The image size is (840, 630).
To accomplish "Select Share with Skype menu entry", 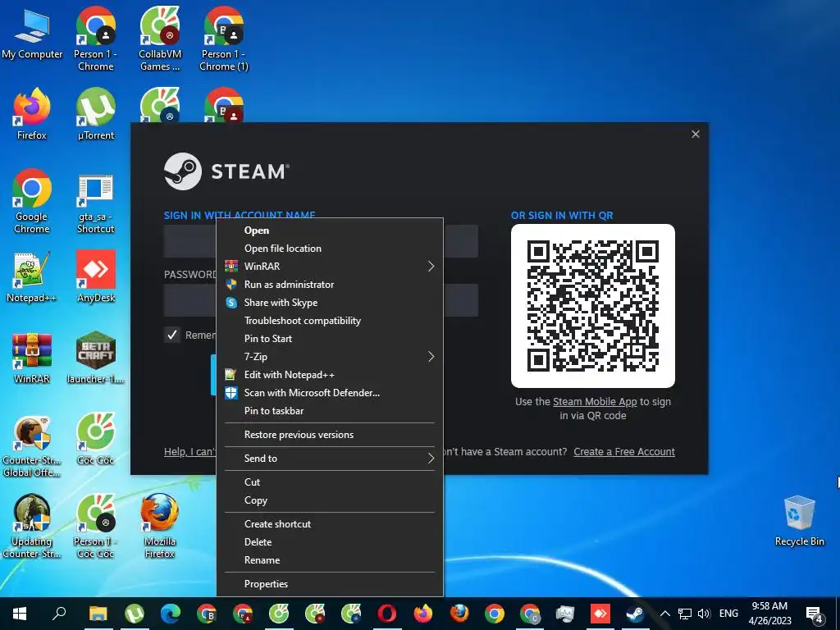I will [330, 303].
